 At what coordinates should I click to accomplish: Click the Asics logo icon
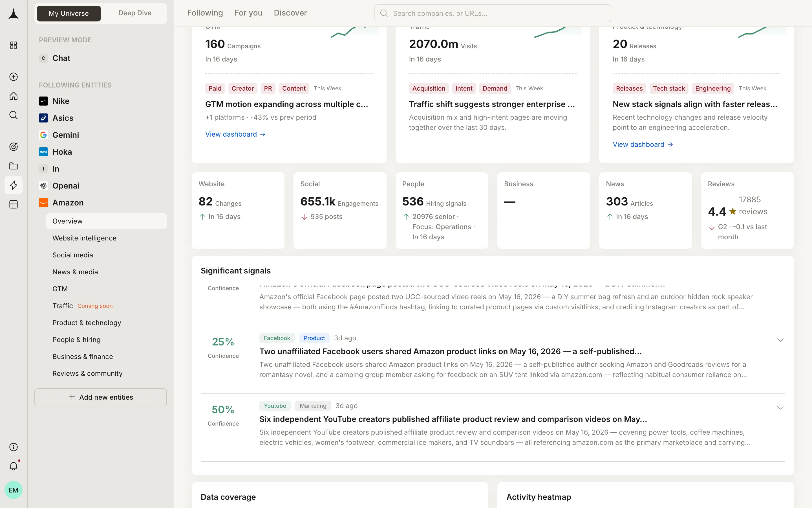(x=43, y=118)
